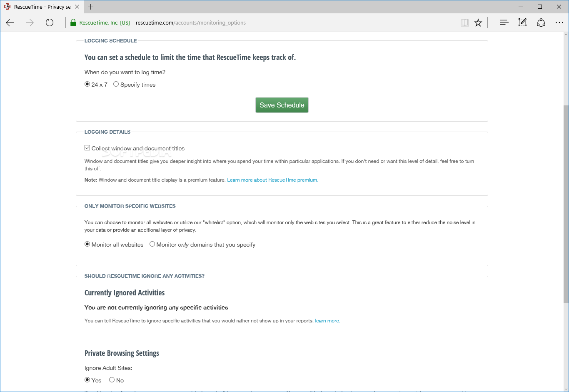This screenshot has height=392, width=569.
Task: Click the browser forward arrow
Action: [x=30, y=23]
